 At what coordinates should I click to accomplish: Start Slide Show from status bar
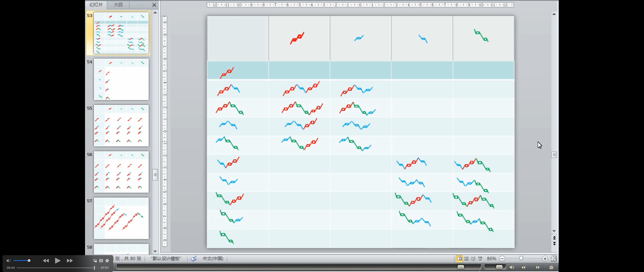[x=480, y=259]
